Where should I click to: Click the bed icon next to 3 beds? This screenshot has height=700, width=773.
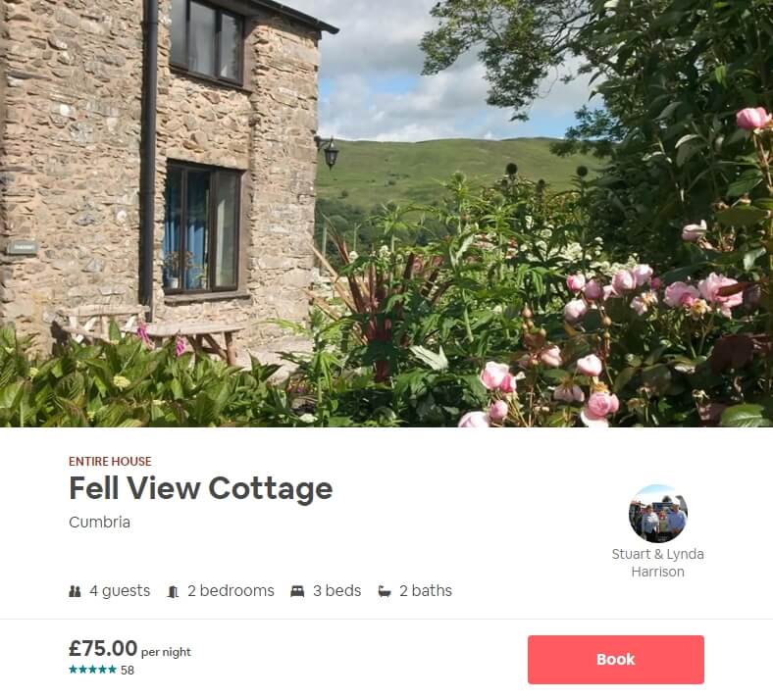coord(297,591)
